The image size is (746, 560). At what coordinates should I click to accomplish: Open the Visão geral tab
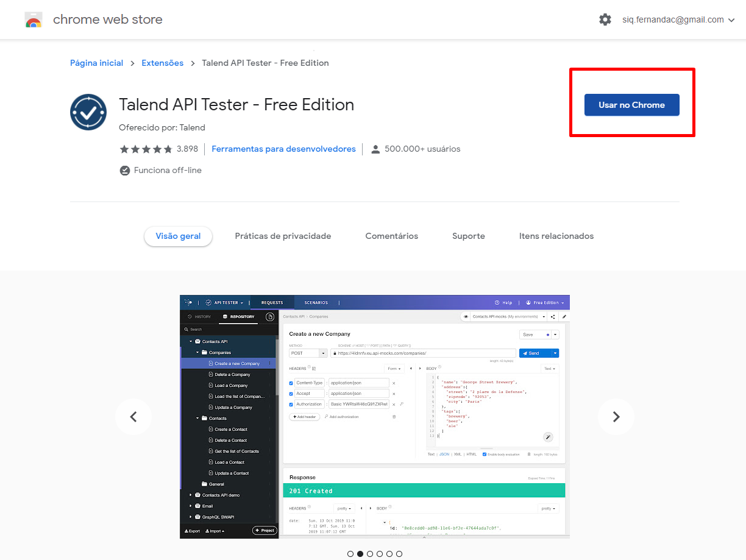pos(178,236)
